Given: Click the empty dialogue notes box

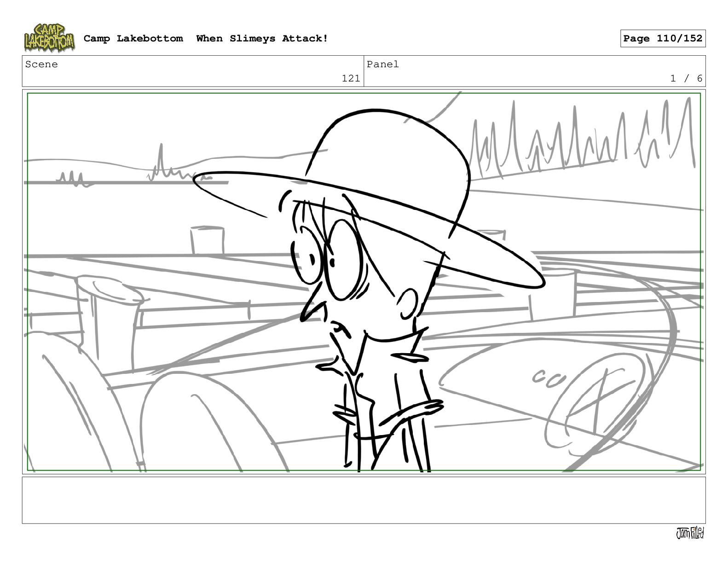Looking at the screenshot, I should [364, 500].
